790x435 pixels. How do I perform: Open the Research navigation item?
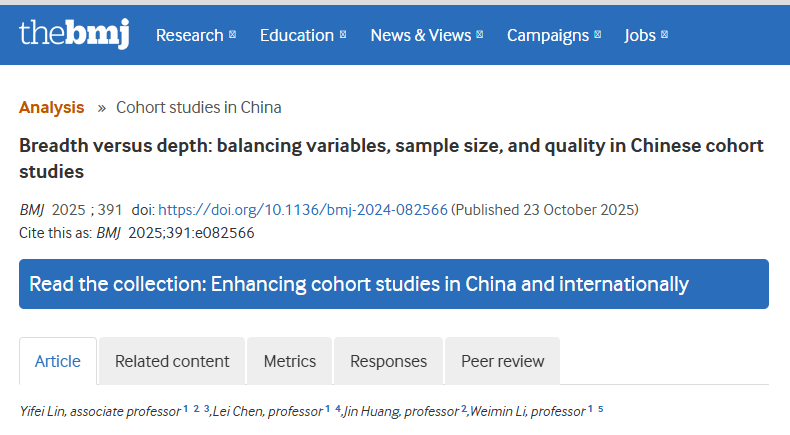[190, 35]
